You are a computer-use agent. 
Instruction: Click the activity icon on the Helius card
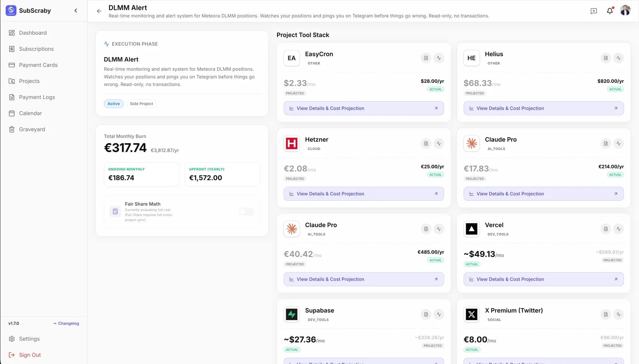pos(619,58)
